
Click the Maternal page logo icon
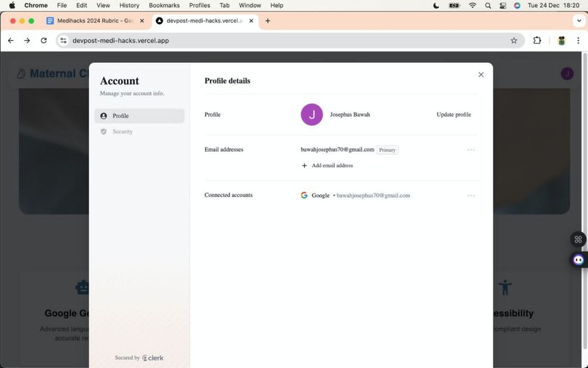21,74
